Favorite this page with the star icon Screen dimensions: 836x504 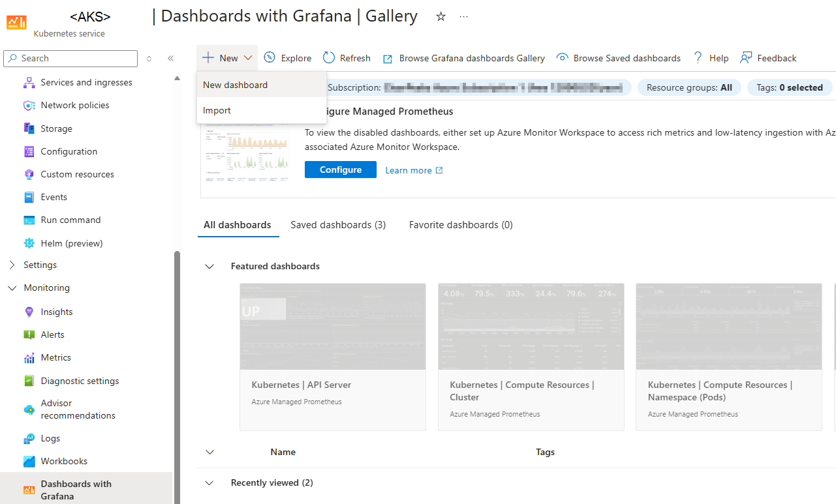441,16
